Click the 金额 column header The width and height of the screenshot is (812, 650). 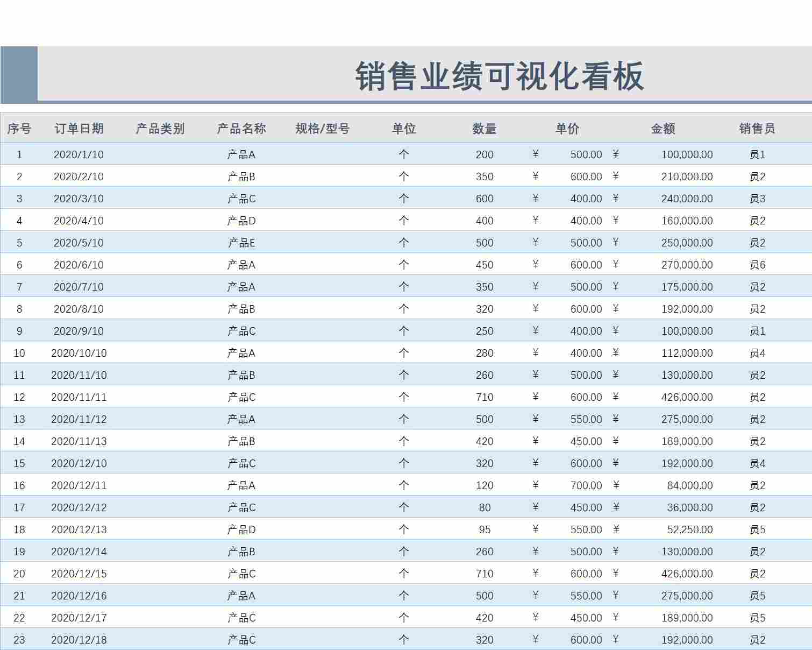pyautogui.click(x=664, y=129)
